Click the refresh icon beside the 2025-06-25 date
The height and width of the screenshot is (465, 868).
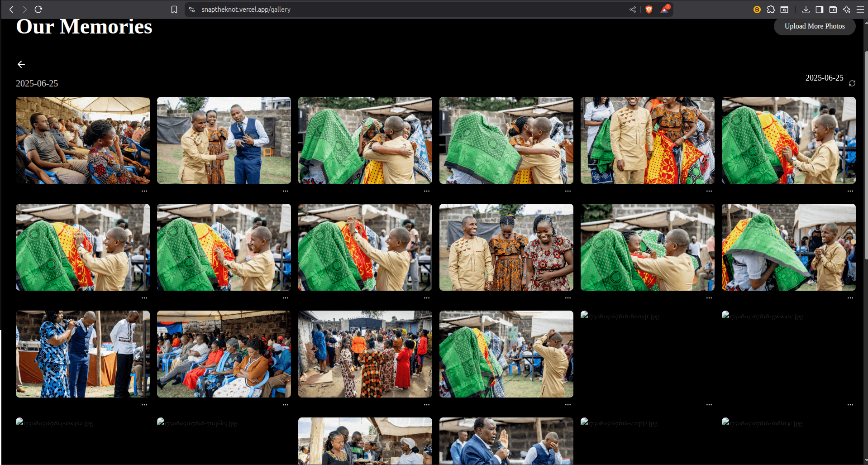tap(852, 83)
